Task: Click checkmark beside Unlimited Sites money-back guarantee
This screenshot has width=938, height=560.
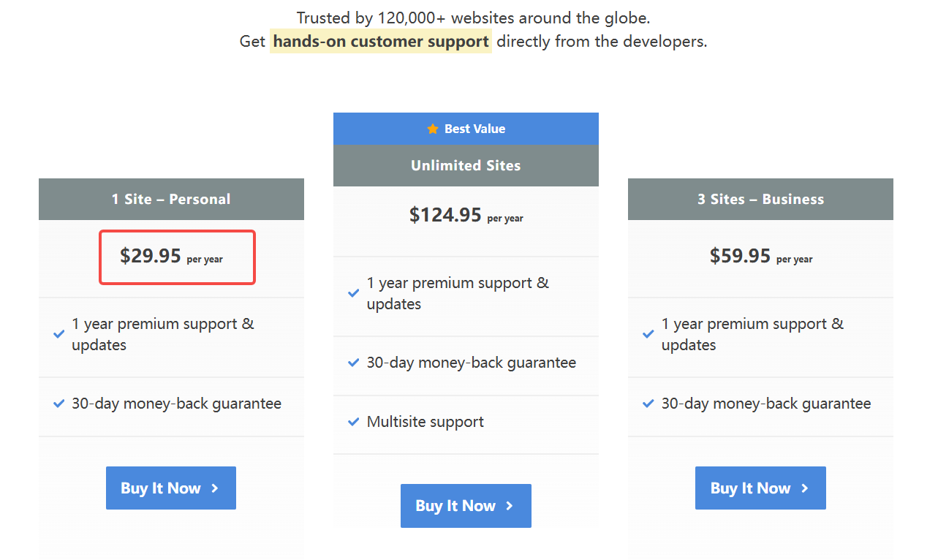Action: pos(354,363)
